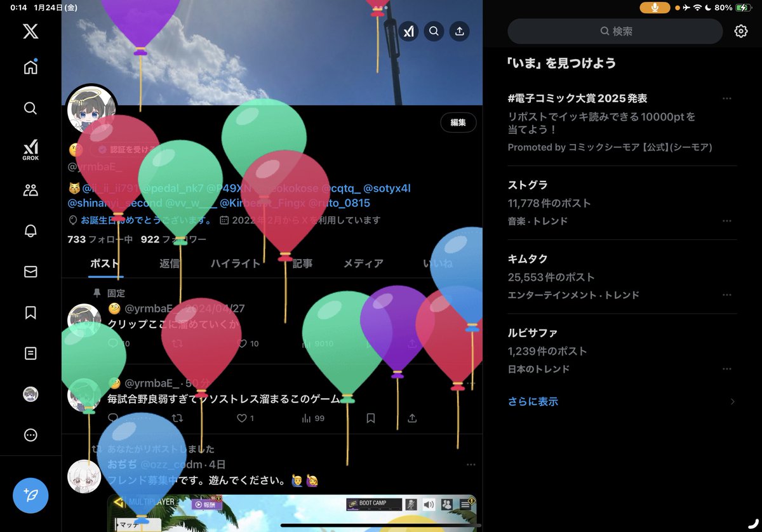Switch to the ハイライト tab
This screenshot has width=762, height=532.
click(236, 263)
